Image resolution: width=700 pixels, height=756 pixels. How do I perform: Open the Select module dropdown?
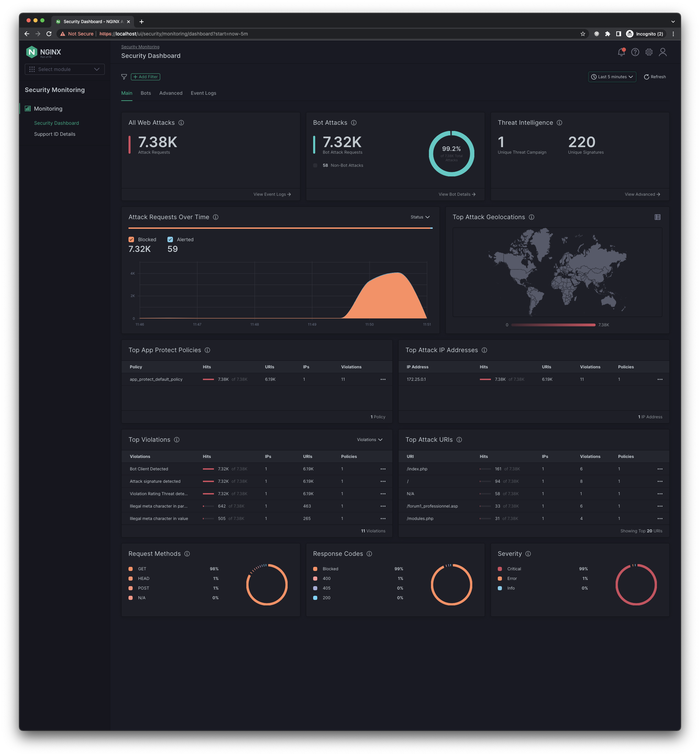click(64, 69)
